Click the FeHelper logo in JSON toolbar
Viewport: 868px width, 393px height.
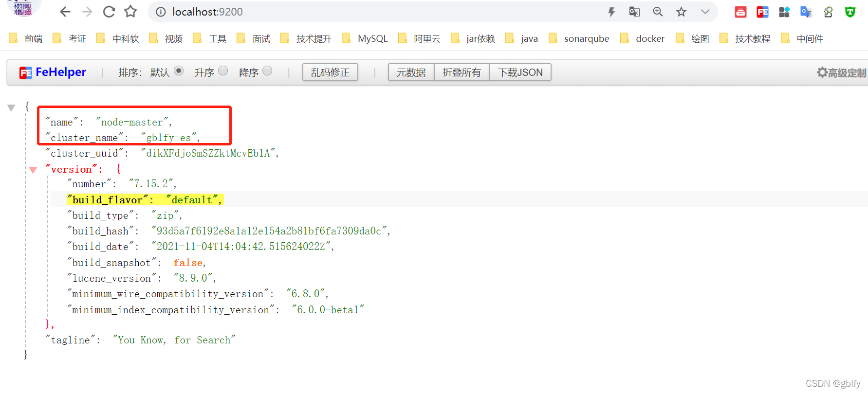pos(53,72)
